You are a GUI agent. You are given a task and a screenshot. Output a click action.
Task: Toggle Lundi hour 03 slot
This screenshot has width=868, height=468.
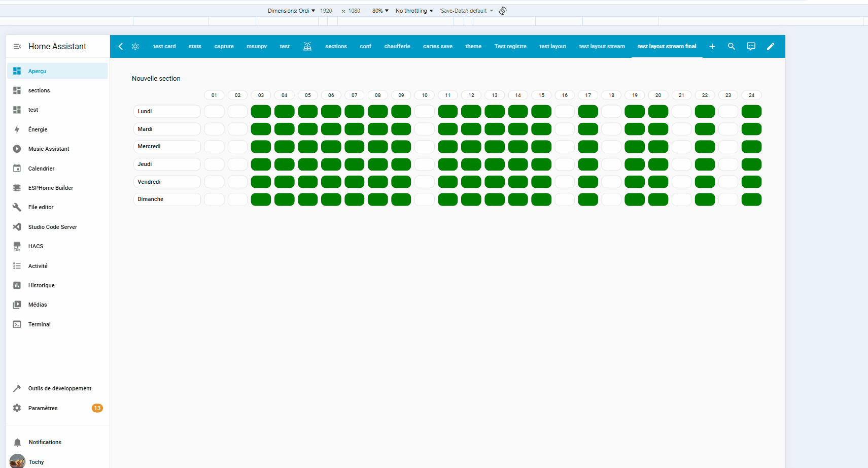(x=261, y=111)
